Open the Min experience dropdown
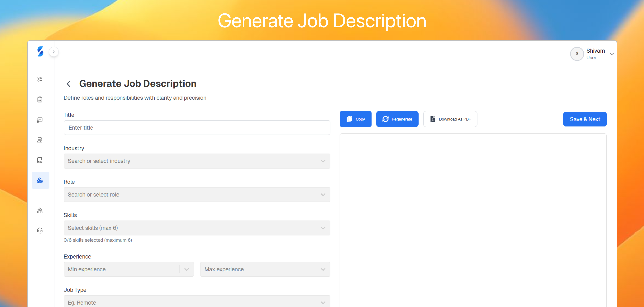 tap(128, 269)
